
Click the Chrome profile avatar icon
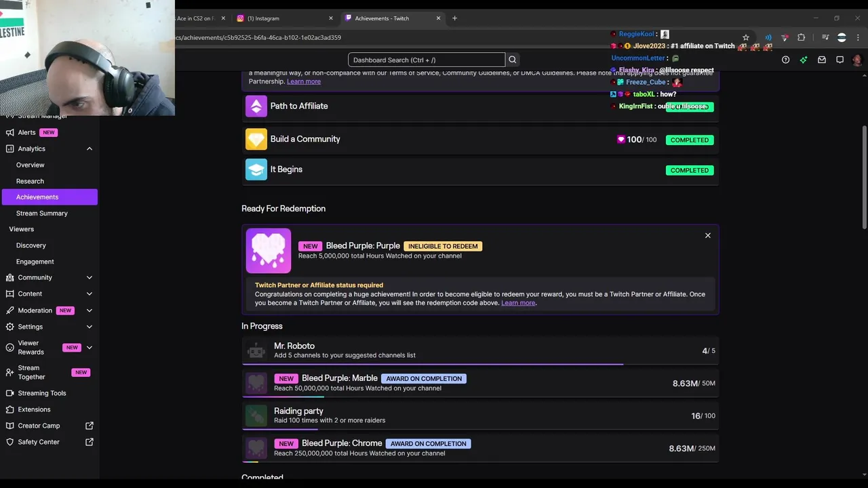coord(842,38)
